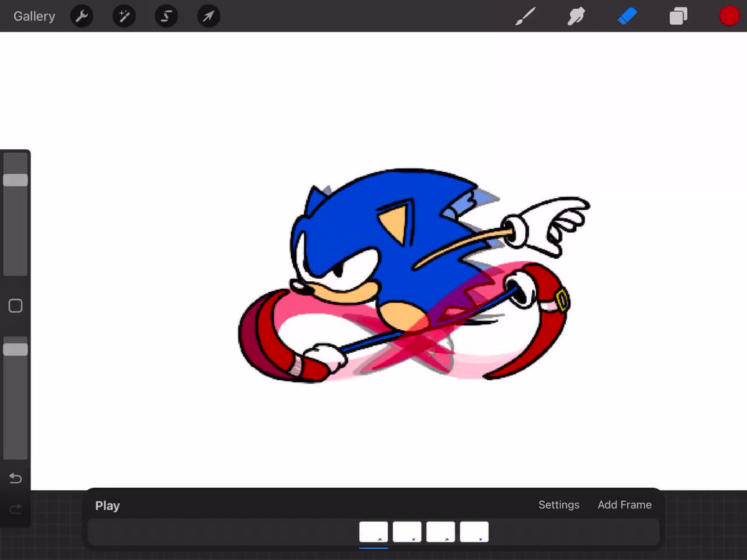
Task: Select the first frame thumbnail
Action: coord(374,532)
